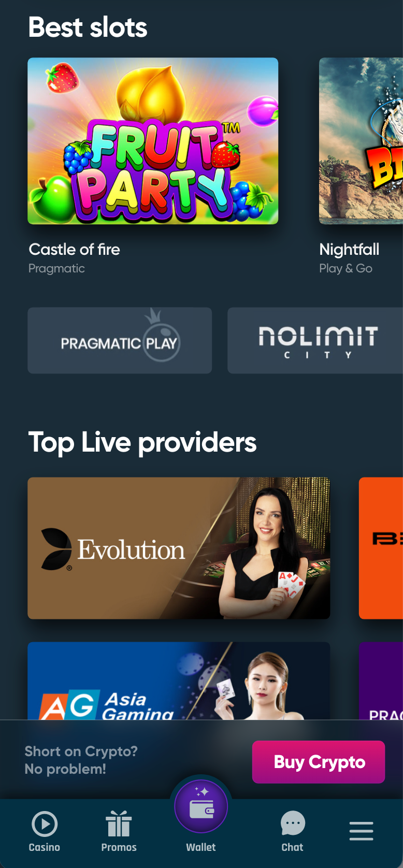Screen dimensions: 403x868
Task: Open the hamburger menu icon
Action: 362,831
